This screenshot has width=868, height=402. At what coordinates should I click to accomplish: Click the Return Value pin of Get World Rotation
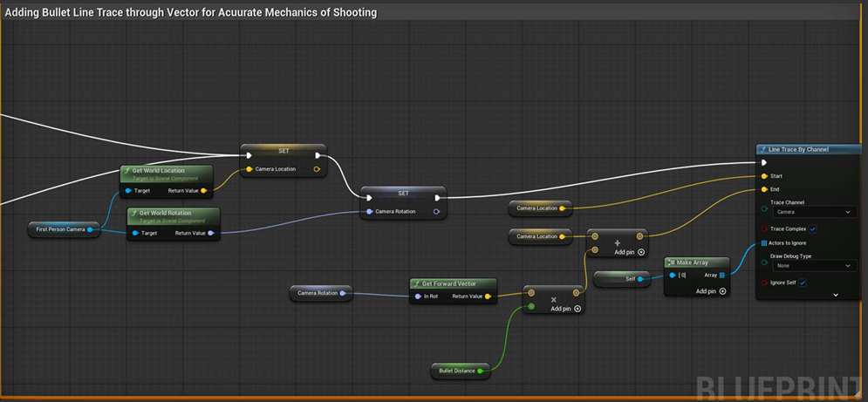coord(211,233)
